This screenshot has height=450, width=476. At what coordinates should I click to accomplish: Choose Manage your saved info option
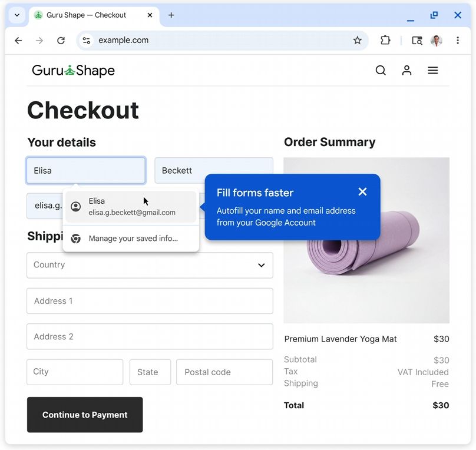[x=131, y=239]
